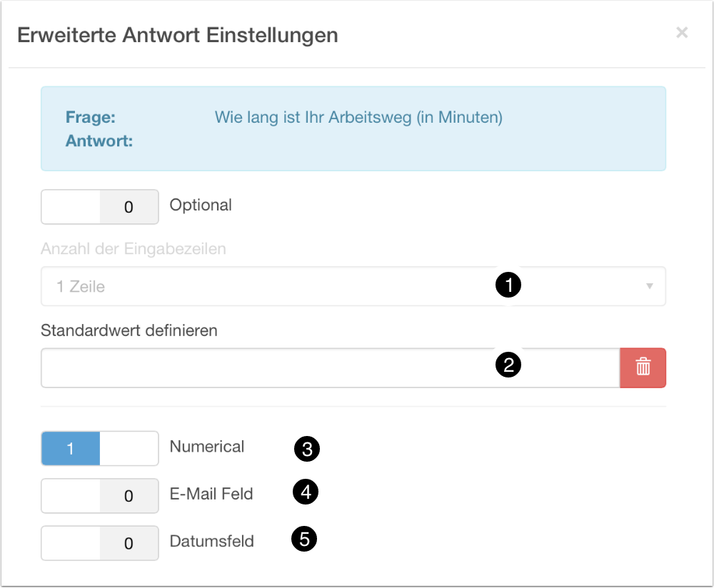Turn on the Datumsfeld switch
The height and width of the screenshot is (588, 714).
(100, 543)
